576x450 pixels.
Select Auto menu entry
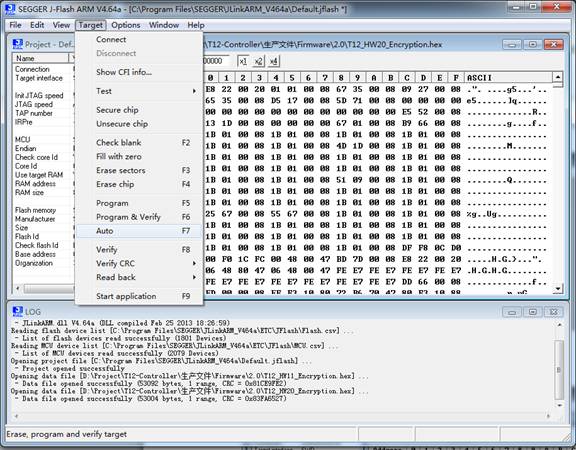tap(139, 231)
